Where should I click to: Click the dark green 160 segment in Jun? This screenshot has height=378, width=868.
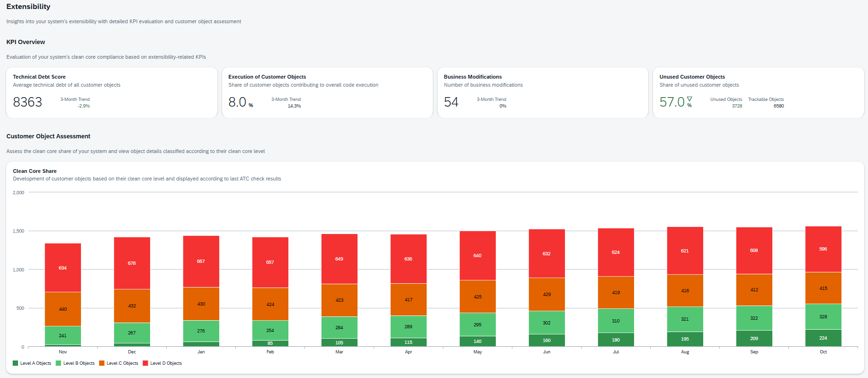(546, 341)
